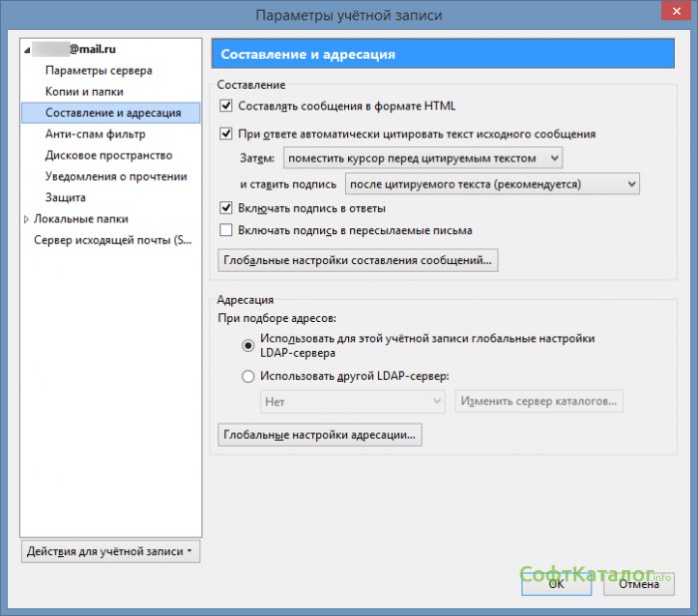Viewport: 698px width, 616px height.
Task: Click Глобальные настройки адресации button
Action: (x=319, y=435)
